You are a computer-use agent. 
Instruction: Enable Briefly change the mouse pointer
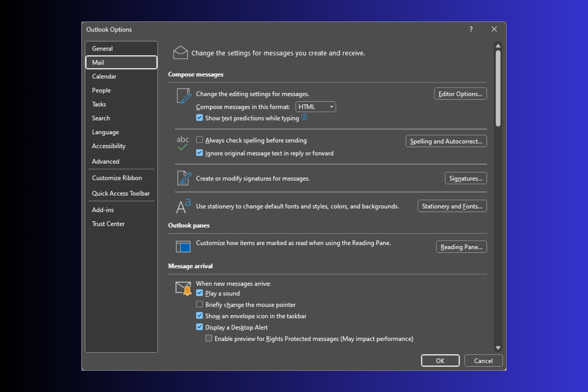coord(200,304)
